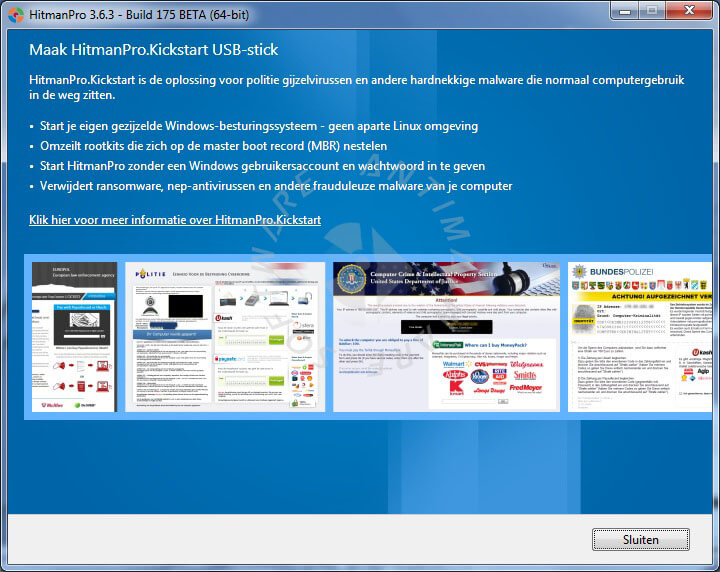This screenshot has width=720, height=572.
Task: Select the Europol ransomware screenshot thumbnail
Action: click(74, 337)
